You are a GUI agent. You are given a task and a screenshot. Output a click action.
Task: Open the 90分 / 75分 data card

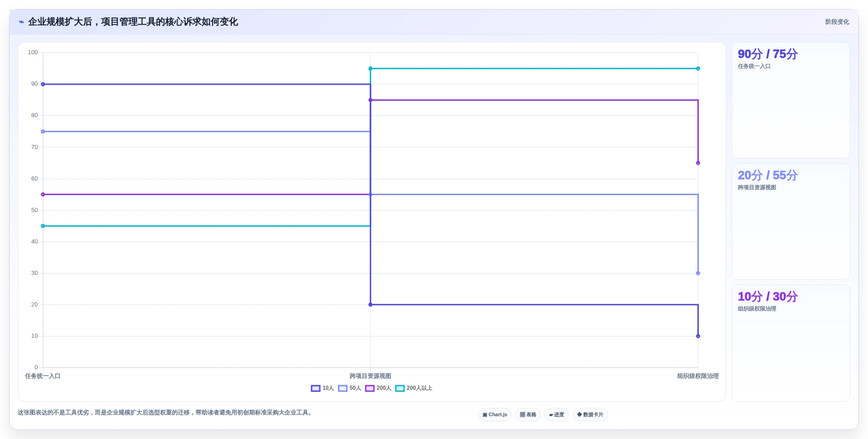click(791, 100)
